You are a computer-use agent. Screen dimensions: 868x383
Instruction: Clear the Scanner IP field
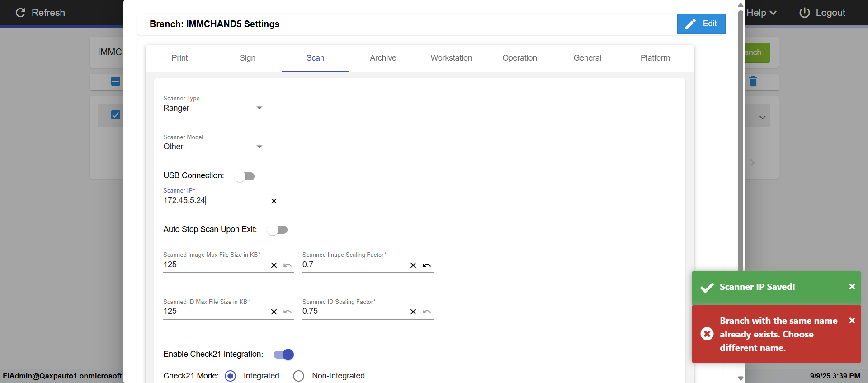[x=274, y=201]
